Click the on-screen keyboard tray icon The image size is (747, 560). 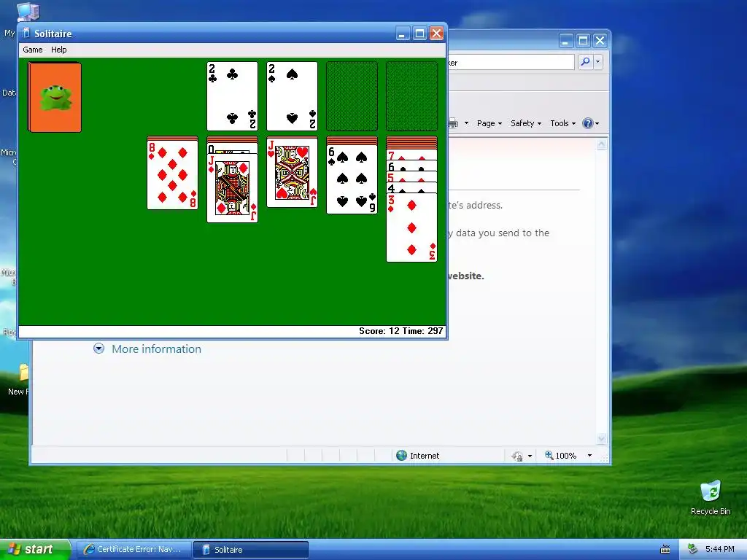coord(665,550)
